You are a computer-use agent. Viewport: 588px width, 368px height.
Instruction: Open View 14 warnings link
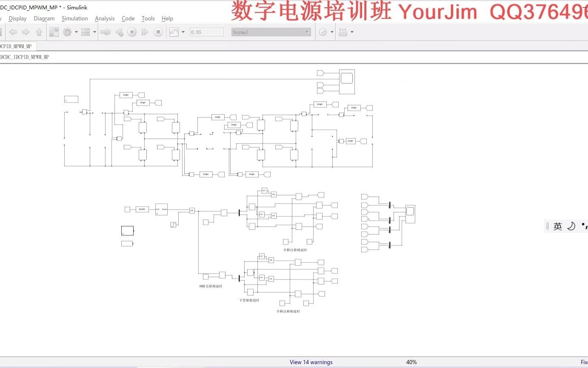pos(311,362)
